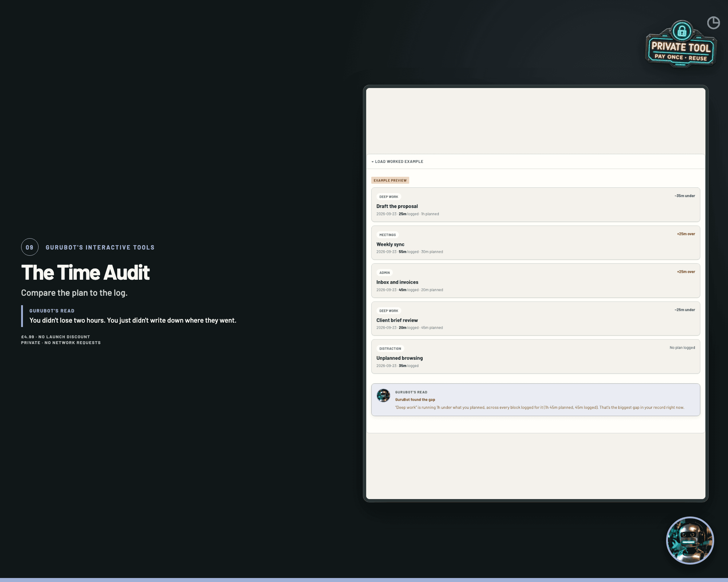Open the GuruBot robot avatar bubble
Screen dimensions: 728x582
[x=690, y=540]
